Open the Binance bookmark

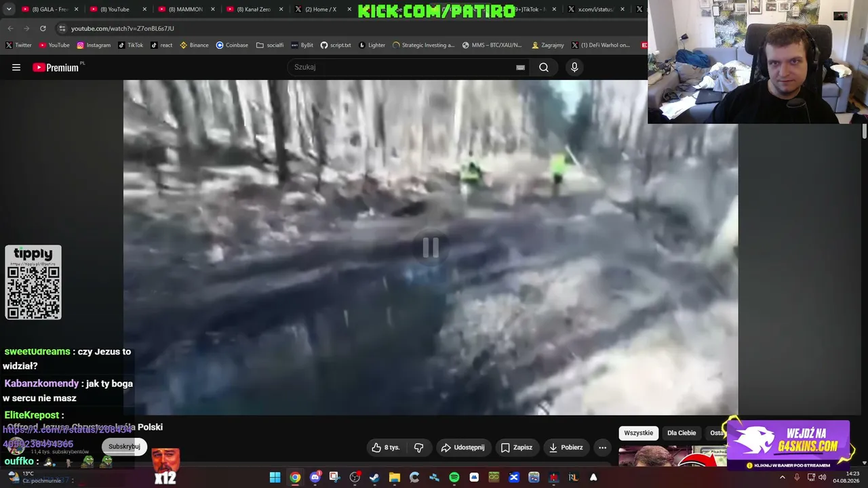coord(195,45)
